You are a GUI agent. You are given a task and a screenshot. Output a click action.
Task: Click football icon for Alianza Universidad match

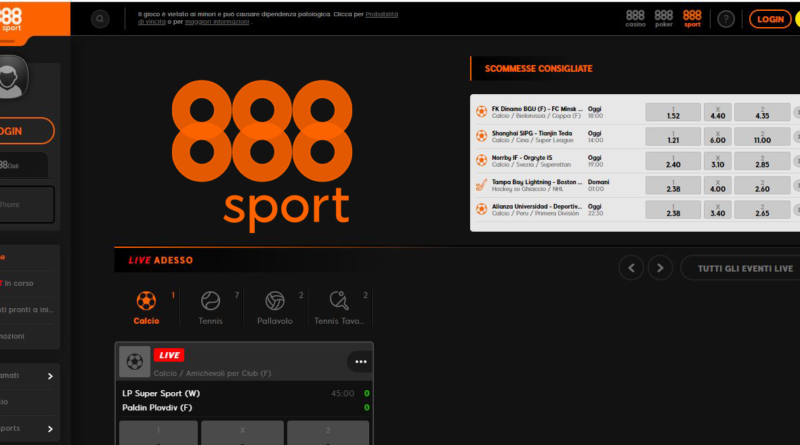pyautogui.click(x=481, y=209)
